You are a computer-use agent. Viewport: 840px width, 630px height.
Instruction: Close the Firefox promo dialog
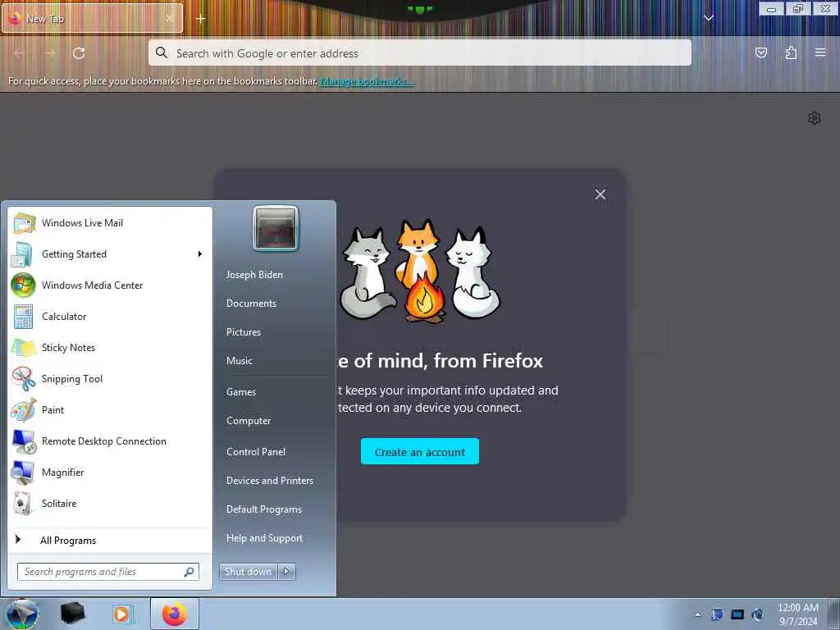[600, 194]
